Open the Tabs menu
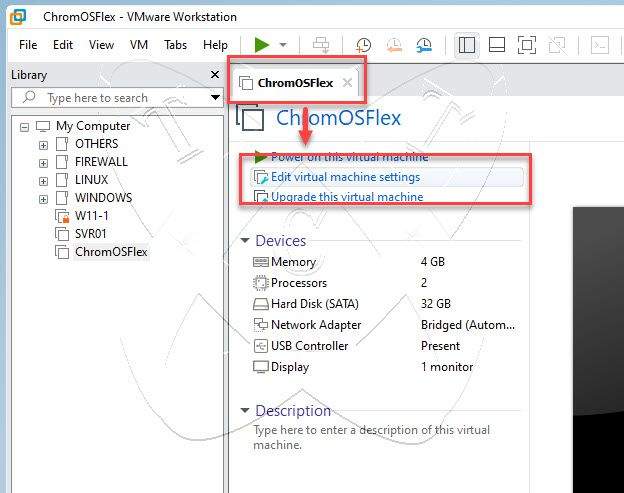Screen dimensions: 624x493 pos(176,45)
